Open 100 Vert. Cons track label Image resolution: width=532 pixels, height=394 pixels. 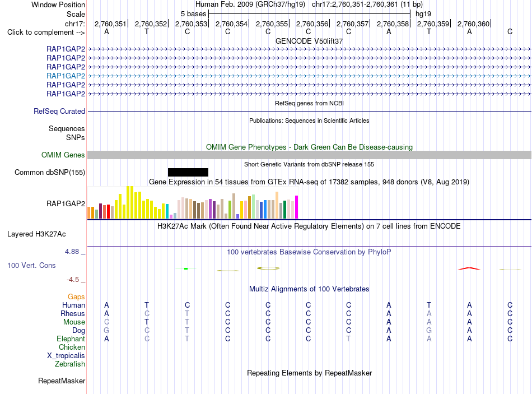(x=31, y=265)
